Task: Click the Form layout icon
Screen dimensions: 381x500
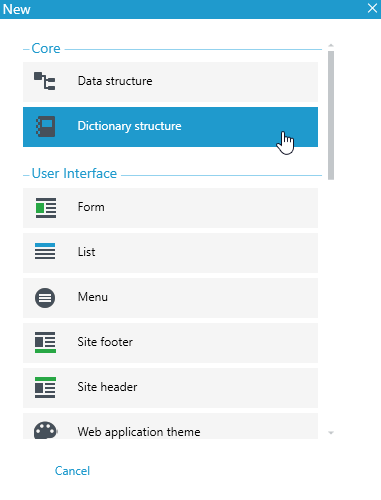Action: [x=46, y=208]
